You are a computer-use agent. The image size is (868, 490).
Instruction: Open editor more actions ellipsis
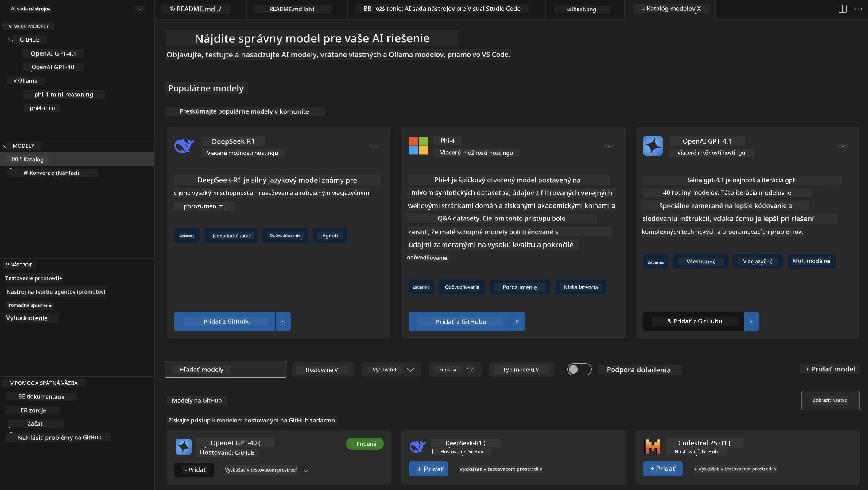(x=858, y=9)
